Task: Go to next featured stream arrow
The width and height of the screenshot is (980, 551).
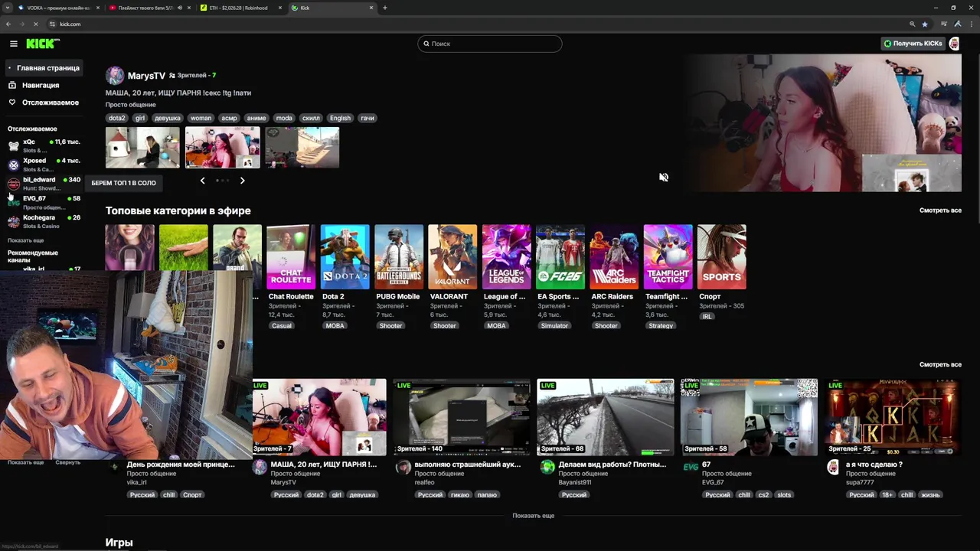Action: 242,181
